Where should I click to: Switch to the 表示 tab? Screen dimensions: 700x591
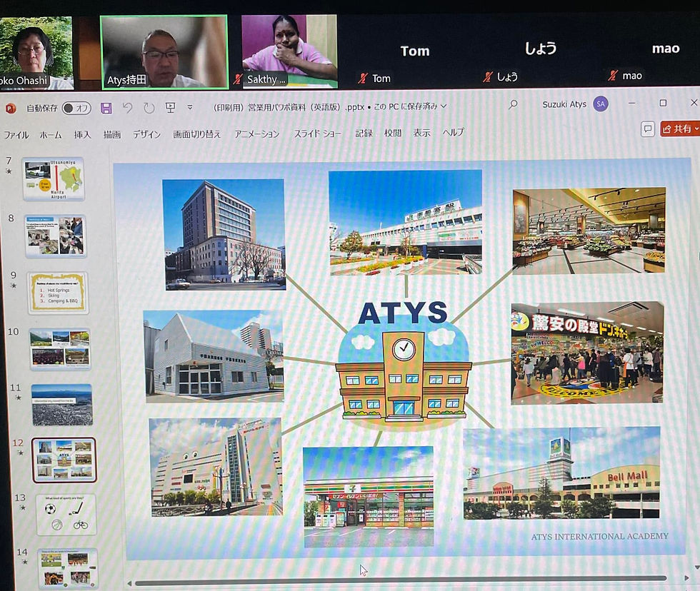coord(422,133)
